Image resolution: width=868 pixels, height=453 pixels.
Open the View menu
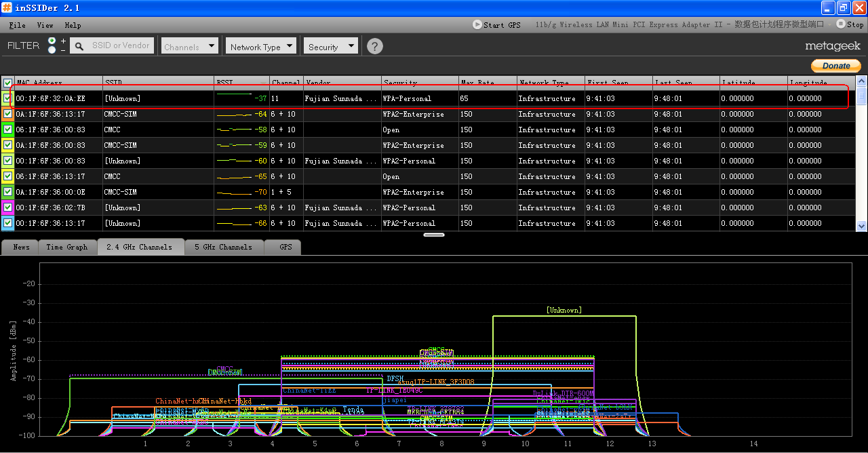point(45,25)
